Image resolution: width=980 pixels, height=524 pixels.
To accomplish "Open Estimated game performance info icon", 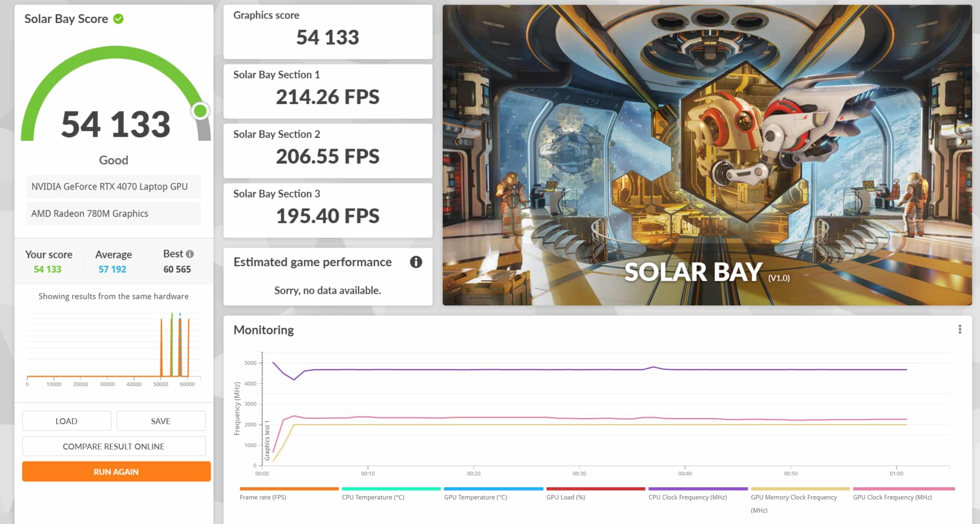I will point(416,262).
